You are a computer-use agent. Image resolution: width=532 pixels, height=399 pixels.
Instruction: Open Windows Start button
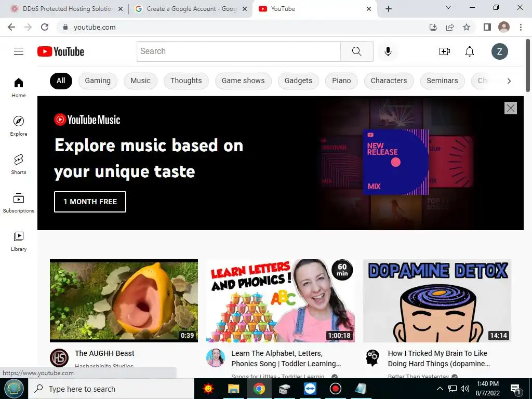tap(14, 389)
